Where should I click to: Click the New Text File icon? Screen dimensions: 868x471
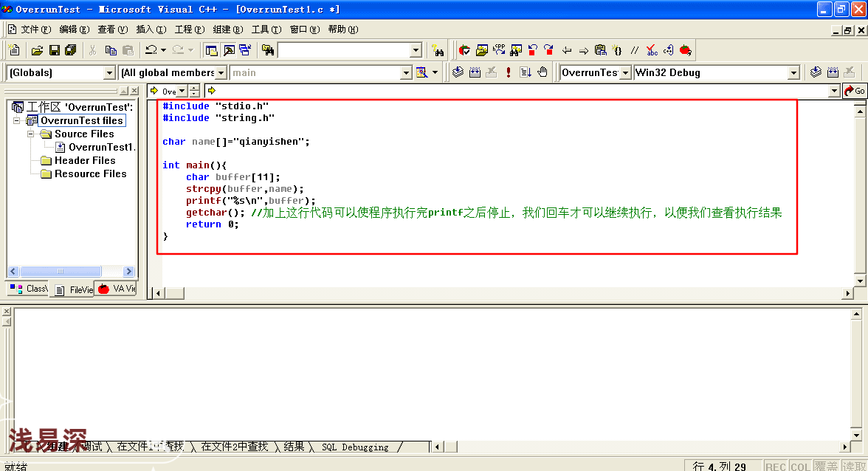pyautogui.click(x=15, y=50)
